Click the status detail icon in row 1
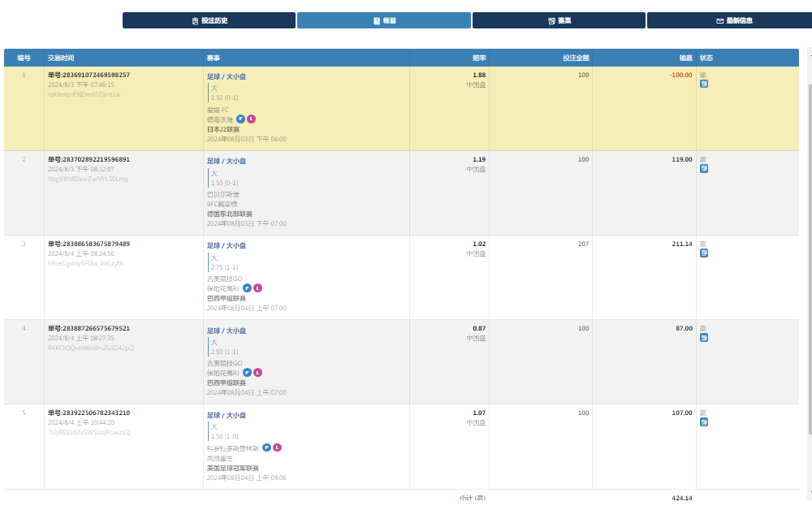 click(x=704, y=84)
